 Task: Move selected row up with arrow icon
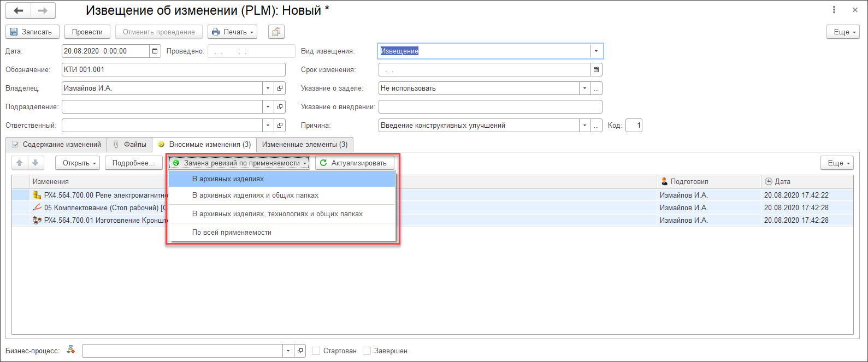pyautogui.click(x=20, y=163)
